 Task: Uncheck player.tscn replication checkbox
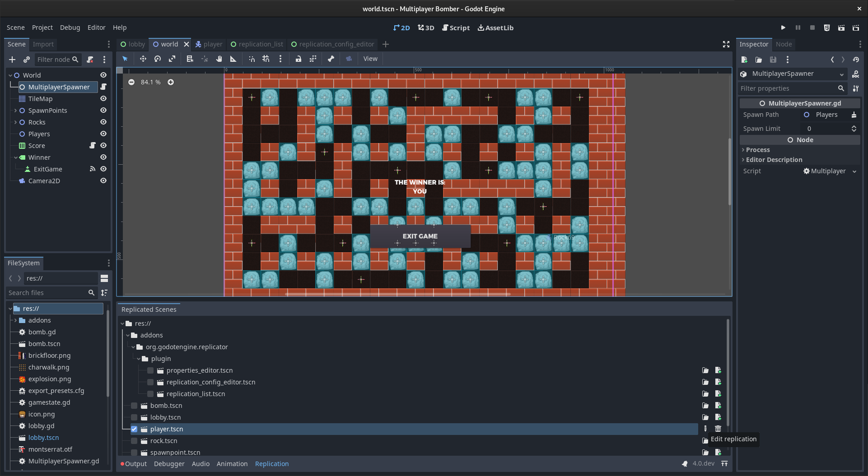pyautogui.click(x=134, y=429)
